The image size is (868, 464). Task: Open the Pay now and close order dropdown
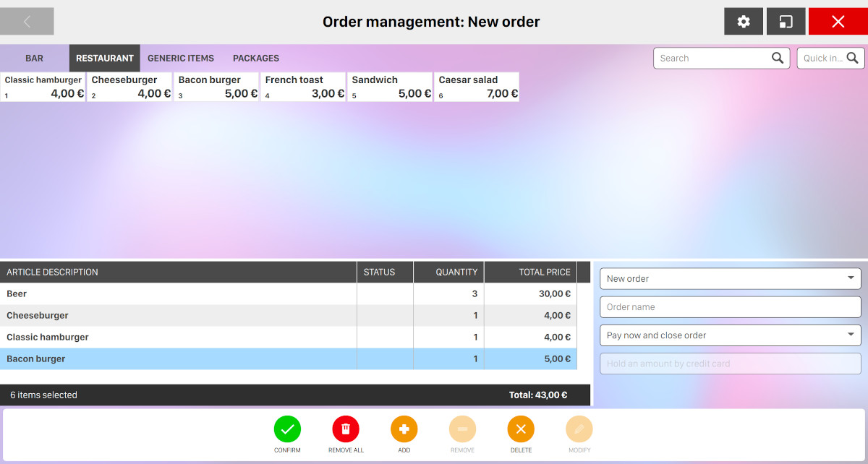point(730,335)
